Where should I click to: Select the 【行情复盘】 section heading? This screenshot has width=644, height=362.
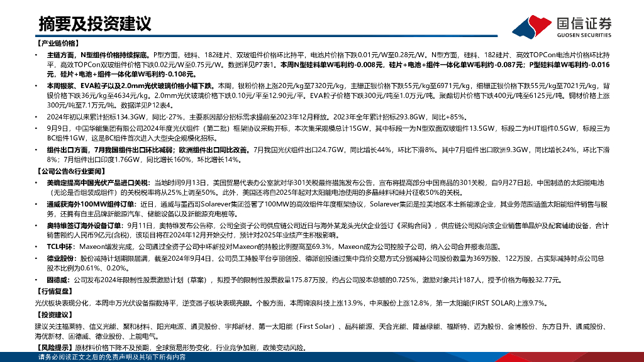tap(54, 292)
